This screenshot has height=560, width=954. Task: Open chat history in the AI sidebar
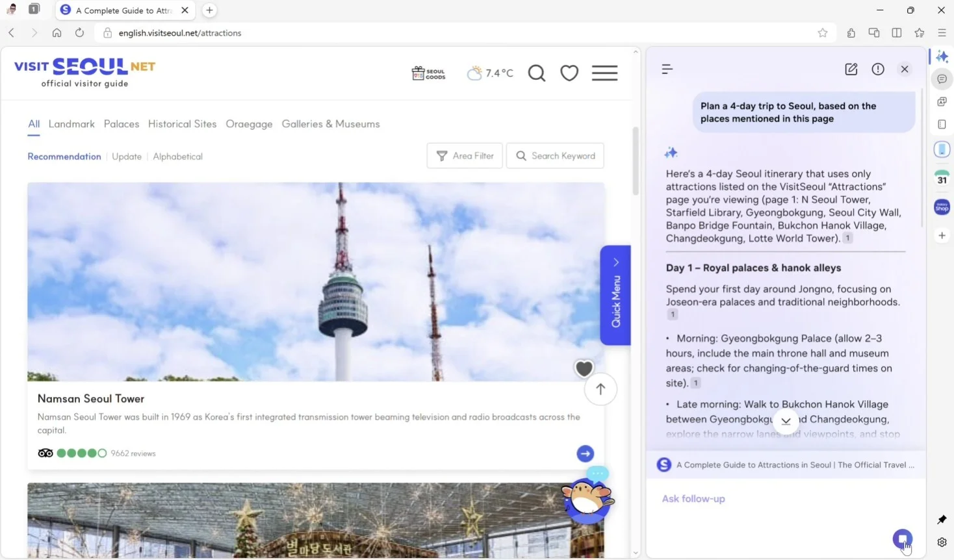(667, 69)
